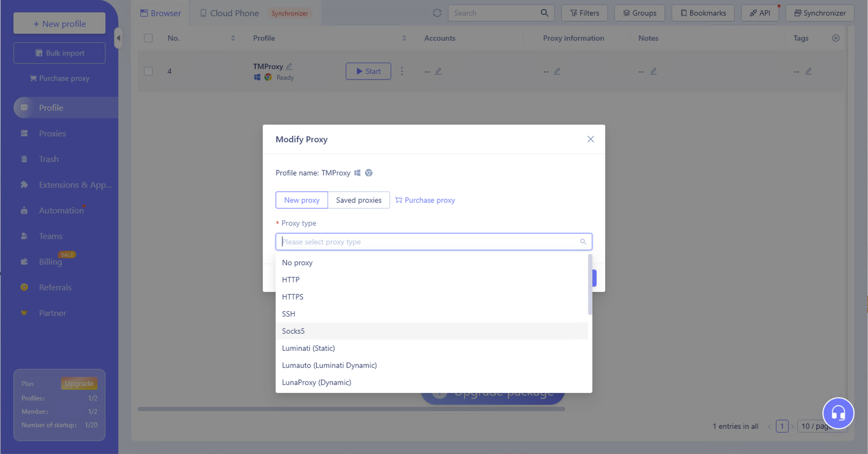Select HTTP in the proxy type dropdown
868x454 pixels.
click(x=291, y=280)
